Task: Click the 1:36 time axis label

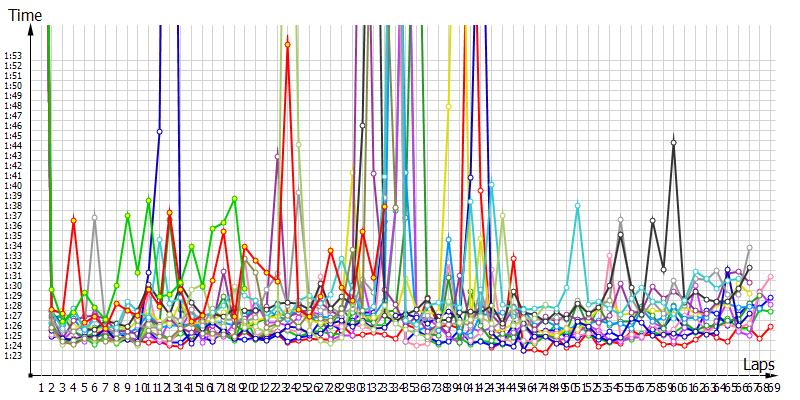Action: point(13,226)
